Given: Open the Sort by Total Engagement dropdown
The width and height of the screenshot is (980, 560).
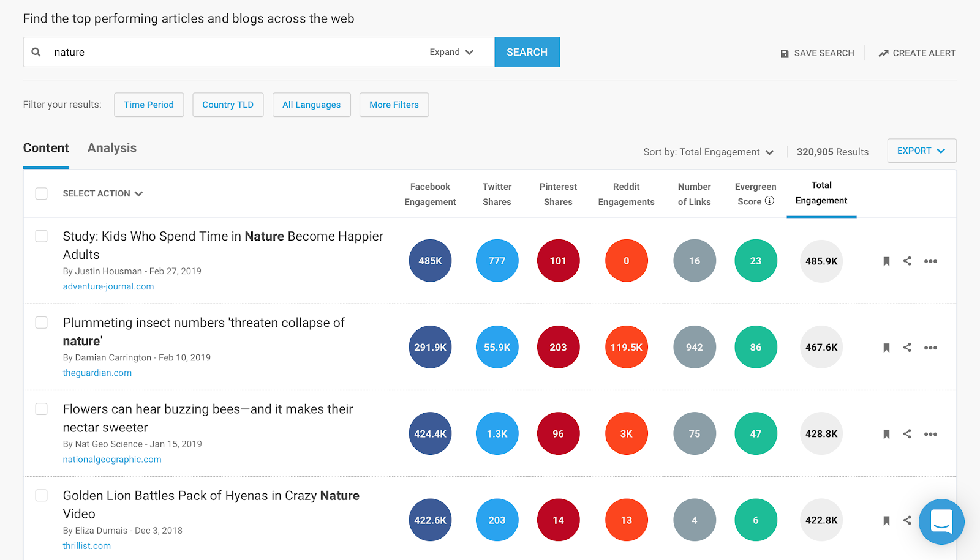Looking at the screenshot, I should click(709, 152).
